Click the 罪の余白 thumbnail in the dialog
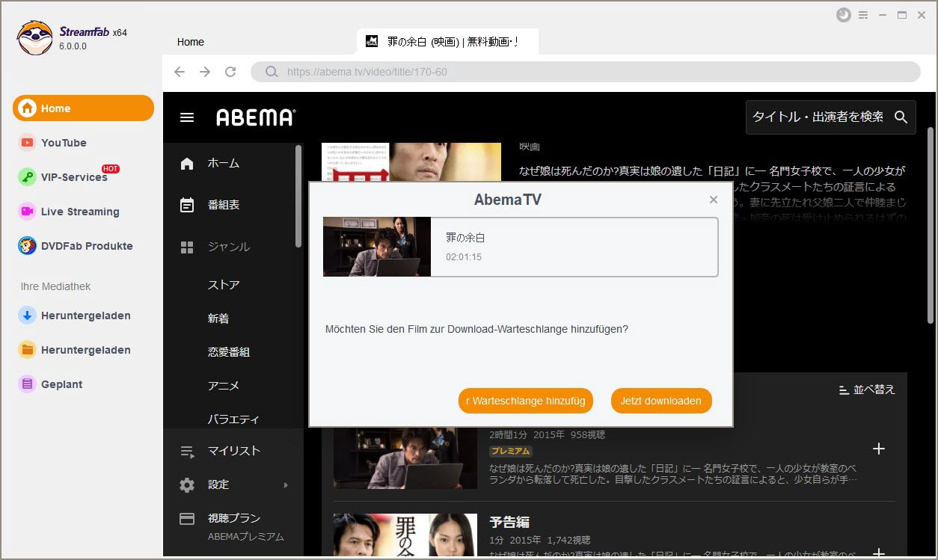 tap(377, 247)
